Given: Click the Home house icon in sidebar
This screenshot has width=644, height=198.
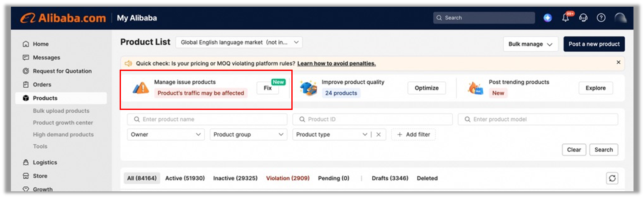Looking at the screenshot, I should coord(26,44).
